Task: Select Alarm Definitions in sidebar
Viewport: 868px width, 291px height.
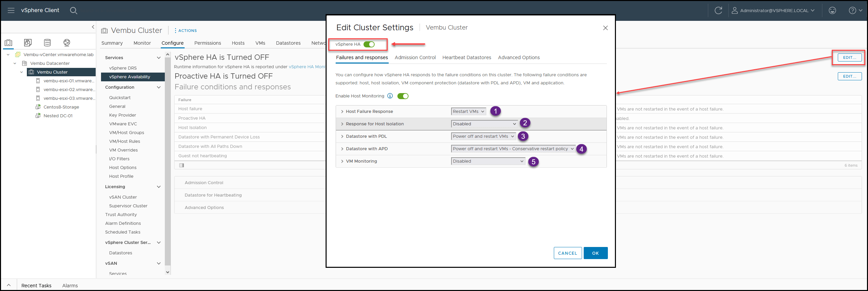Action: (x=123, y=223)
